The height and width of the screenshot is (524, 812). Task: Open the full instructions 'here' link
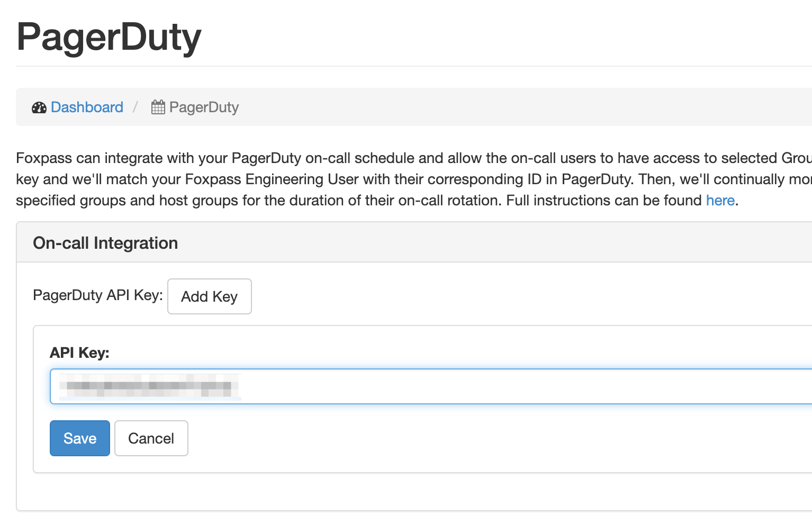tap(720, 201)
